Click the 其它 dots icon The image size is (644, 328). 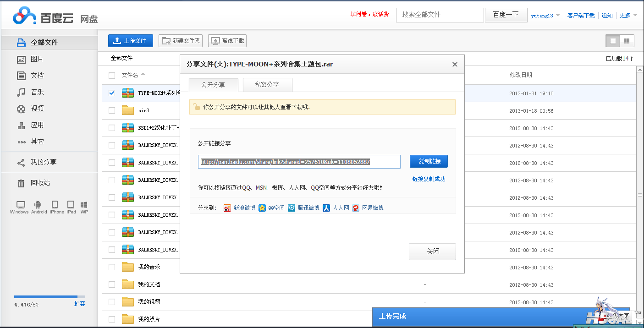(21, 142)
